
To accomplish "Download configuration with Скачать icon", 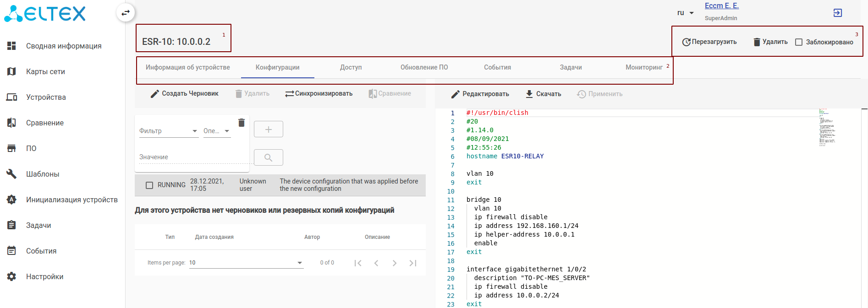I will 529,94.
